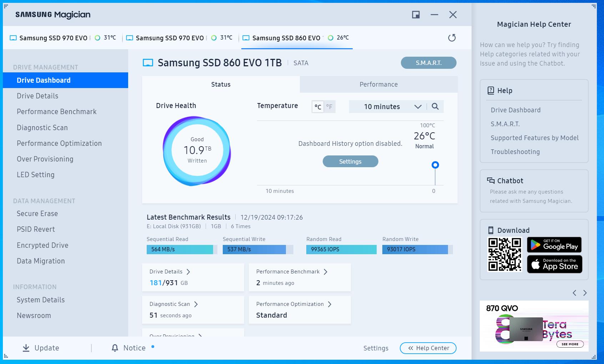The height and width of the screenshot is (364, 604).
Task: Click the Notice bell icon
Action: [115, 348]
